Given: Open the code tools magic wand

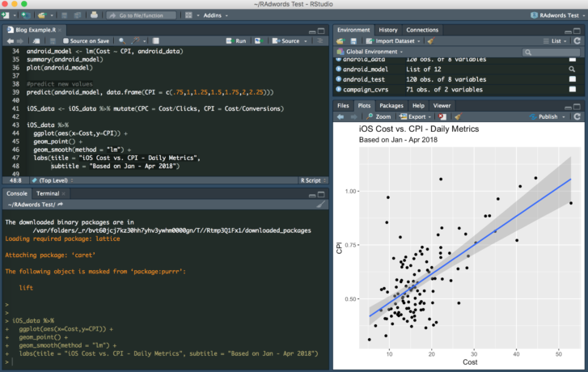Looking at the screenshot, I should click(x=137, y=40).
